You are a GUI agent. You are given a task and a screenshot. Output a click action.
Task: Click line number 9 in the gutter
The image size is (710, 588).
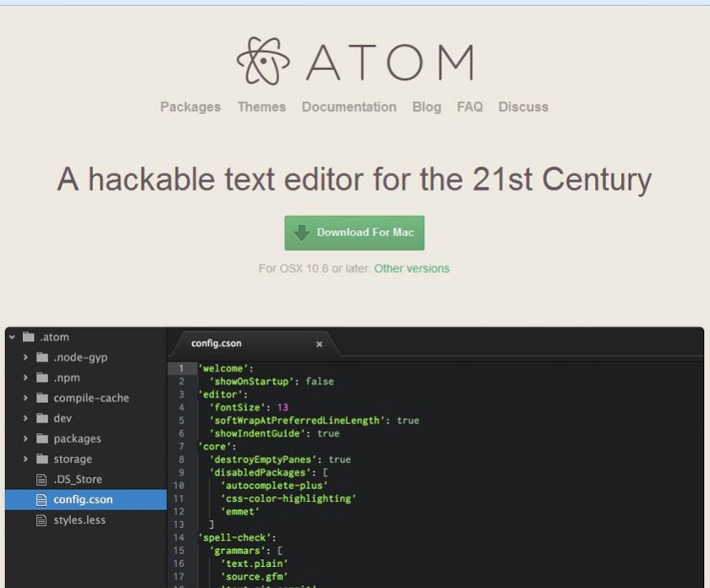point(180,473)
